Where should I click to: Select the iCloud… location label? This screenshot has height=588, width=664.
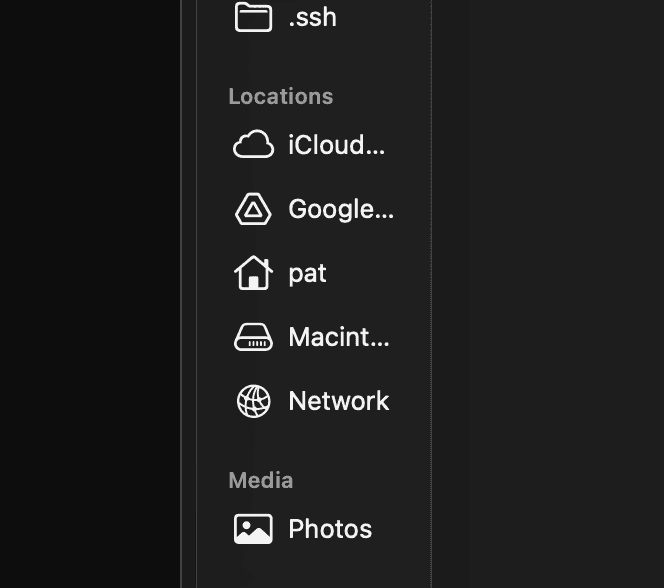click(336, 145)
